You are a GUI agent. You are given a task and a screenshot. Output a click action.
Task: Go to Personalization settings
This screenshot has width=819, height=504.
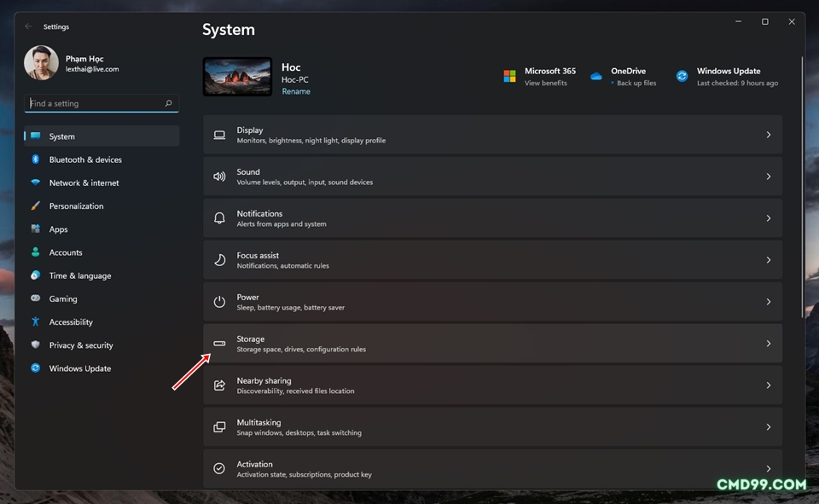[102, 206]
